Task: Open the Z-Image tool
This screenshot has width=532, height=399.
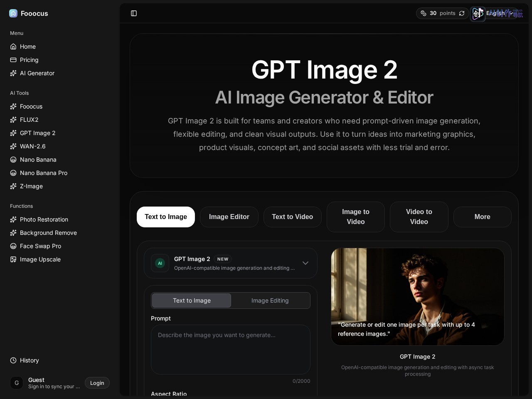Action: pos(60,186)
